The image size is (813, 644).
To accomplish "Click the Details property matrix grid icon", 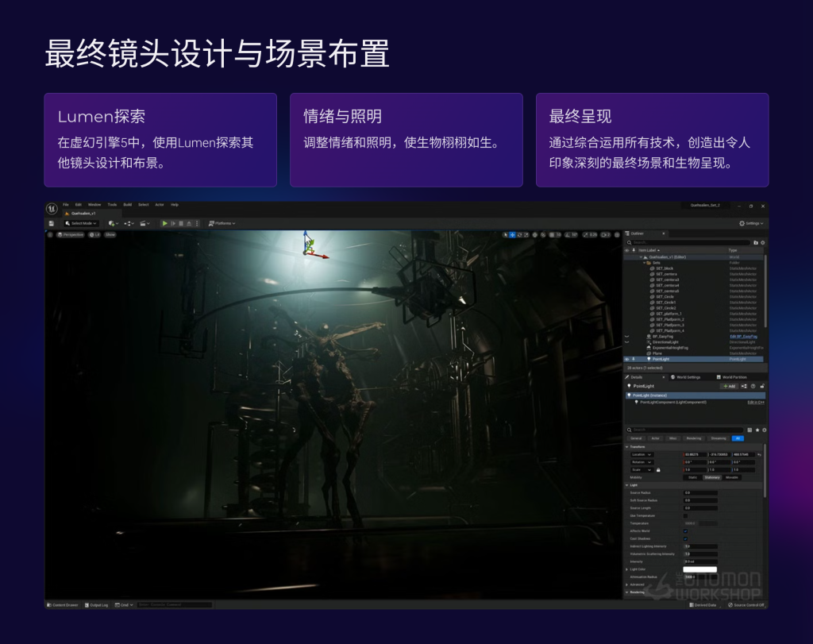I will coord(749,430).
